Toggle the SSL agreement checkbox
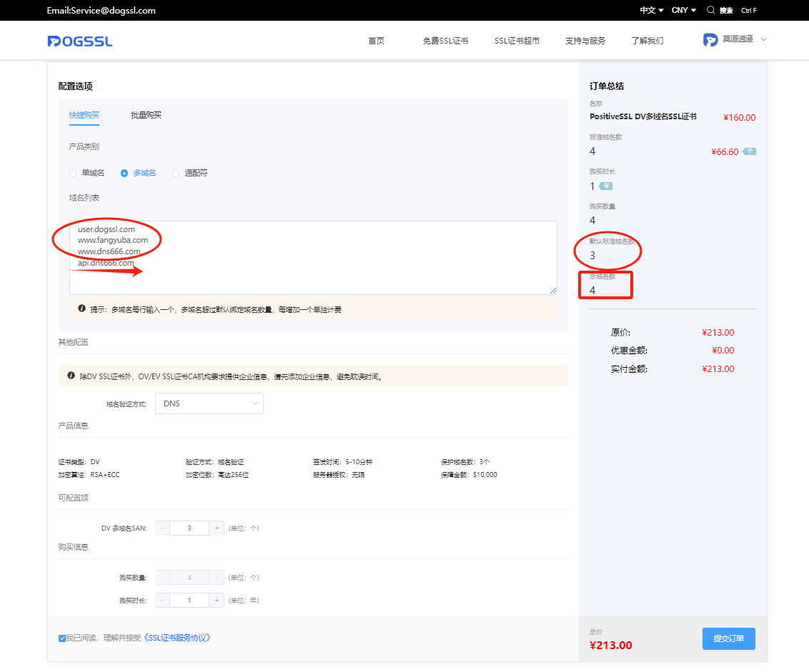This screenshot has width=809, height=672. [62, 638]
